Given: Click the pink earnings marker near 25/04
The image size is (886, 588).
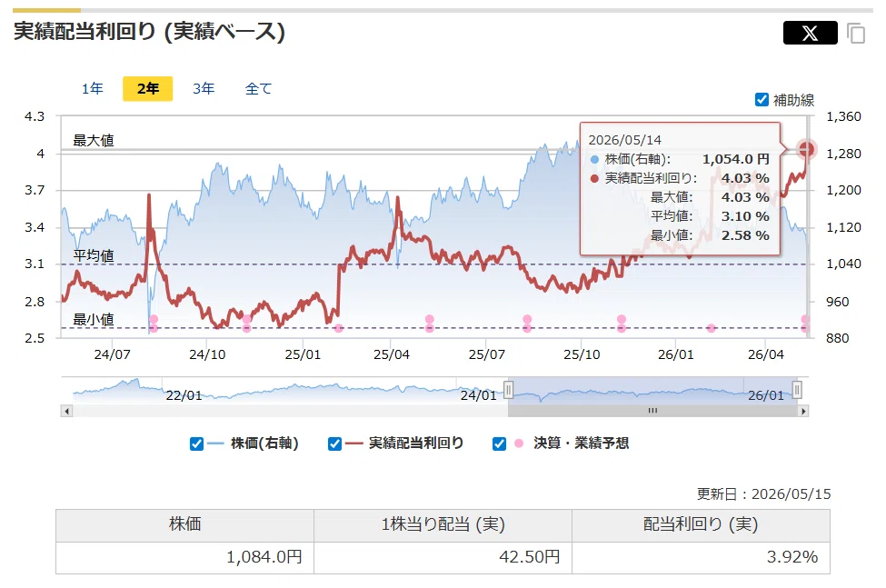Looking at the screenshot, I should pos(430,320).
